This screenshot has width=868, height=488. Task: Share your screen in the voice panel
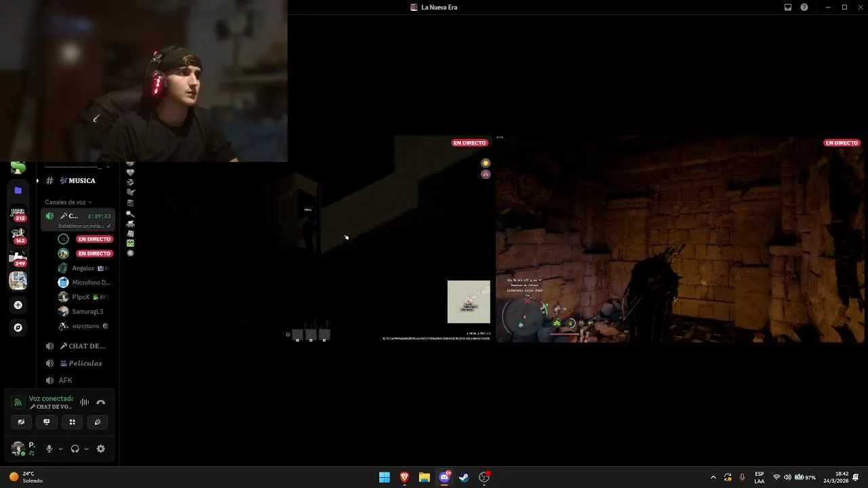coord(47,422)
